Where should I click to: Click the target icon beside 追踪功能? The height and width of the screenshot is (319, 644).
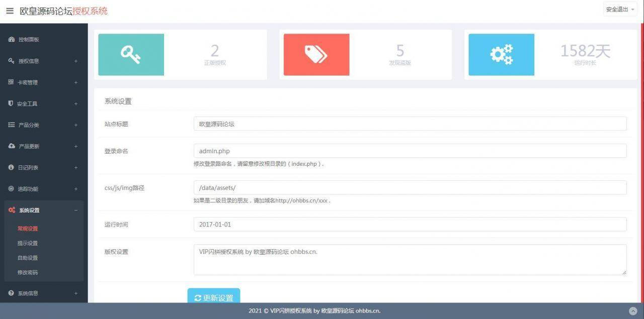click(11, 189)
